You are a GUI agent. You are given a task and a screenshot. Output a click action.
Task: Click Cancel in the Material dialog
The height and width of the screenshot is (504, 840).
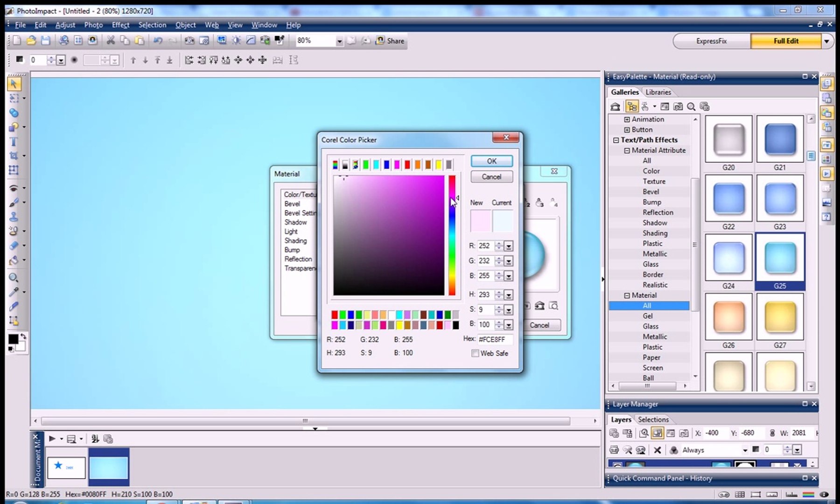[x=539, y=325]
